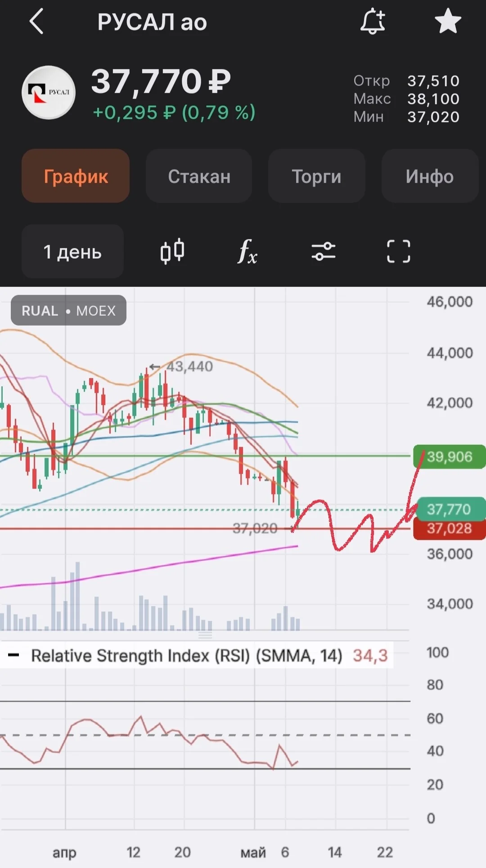Grab the pane divider handle above RSI
The image size is (486, 868).
point(205,635)
